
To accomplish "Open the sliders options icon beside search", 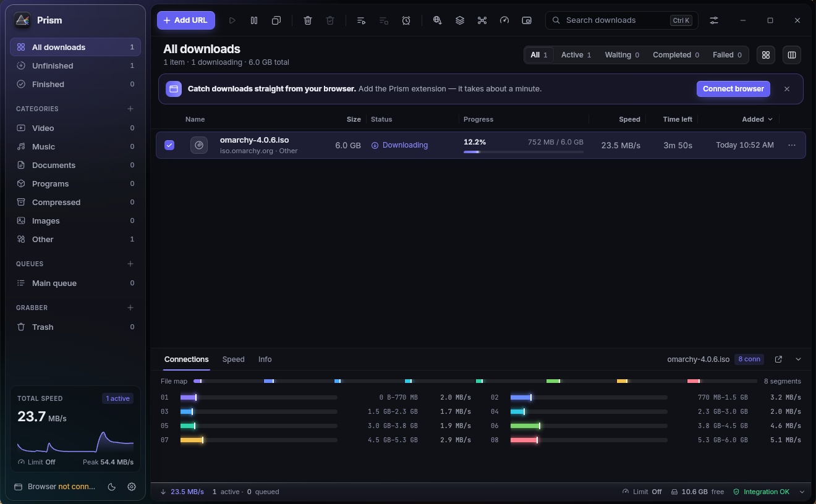I will tap(714, 20).
